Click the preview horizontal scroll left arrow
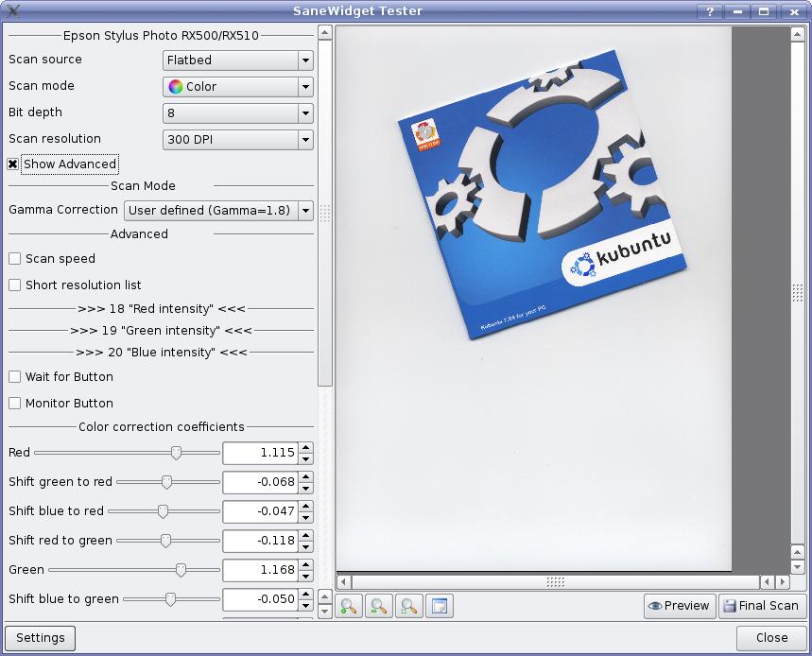The image size is (812, 656). click(x=344, y=582)
